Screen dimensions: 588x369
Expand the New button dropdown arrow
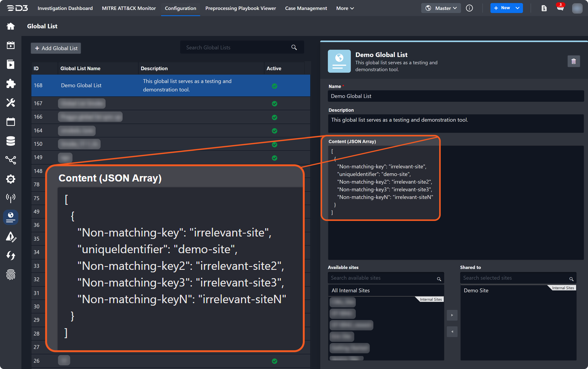coord(517,8)
